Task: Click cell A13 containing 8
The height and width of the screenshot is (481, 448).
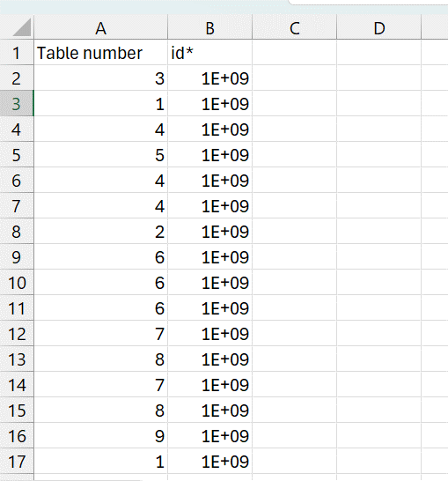Action: pos(101,359)
